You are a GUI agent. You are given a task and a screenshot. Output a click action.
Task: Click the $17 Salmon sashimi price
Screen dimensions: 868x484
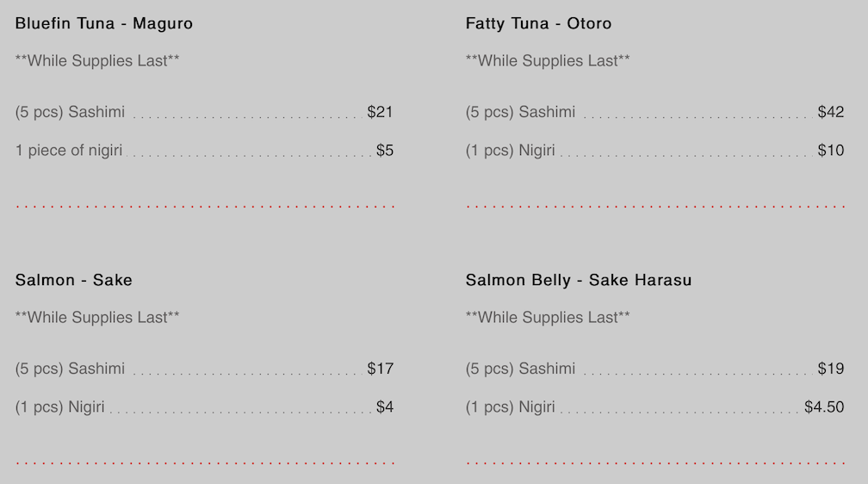click(380, 369)
